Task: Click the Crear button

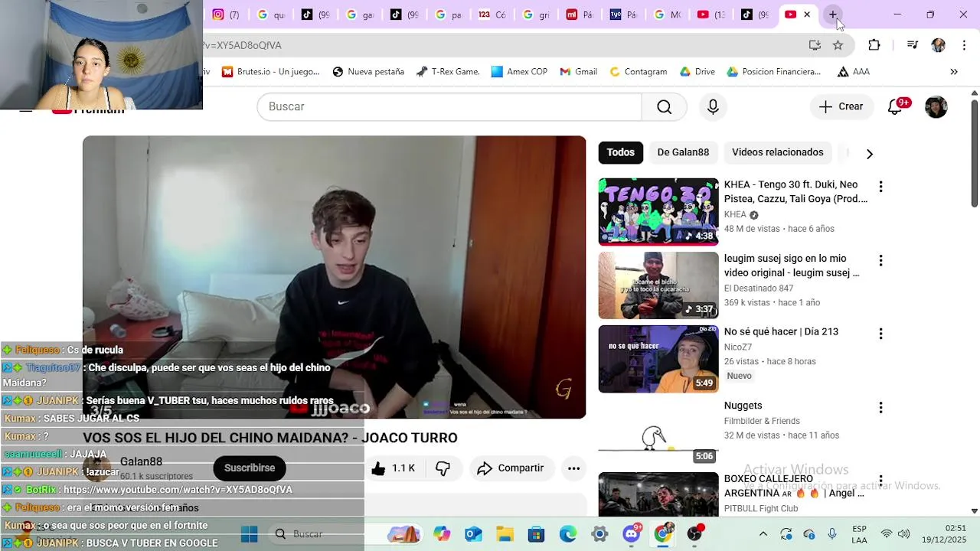Action: (841, 106)
